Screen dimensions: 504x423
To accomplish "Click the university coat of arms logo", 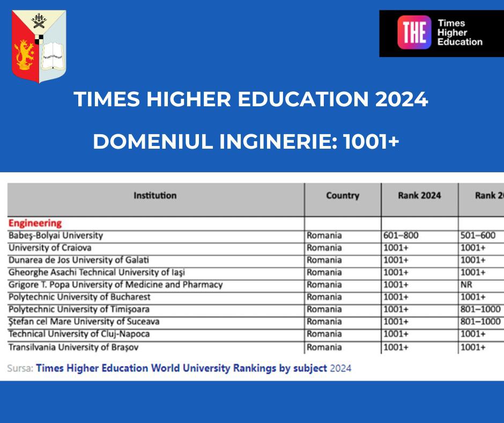I will [39, 47].
